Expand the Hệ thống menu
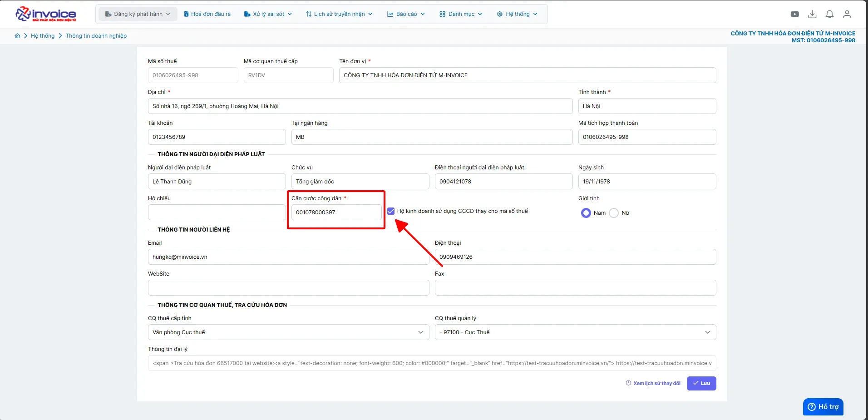 tap(517, 14)
